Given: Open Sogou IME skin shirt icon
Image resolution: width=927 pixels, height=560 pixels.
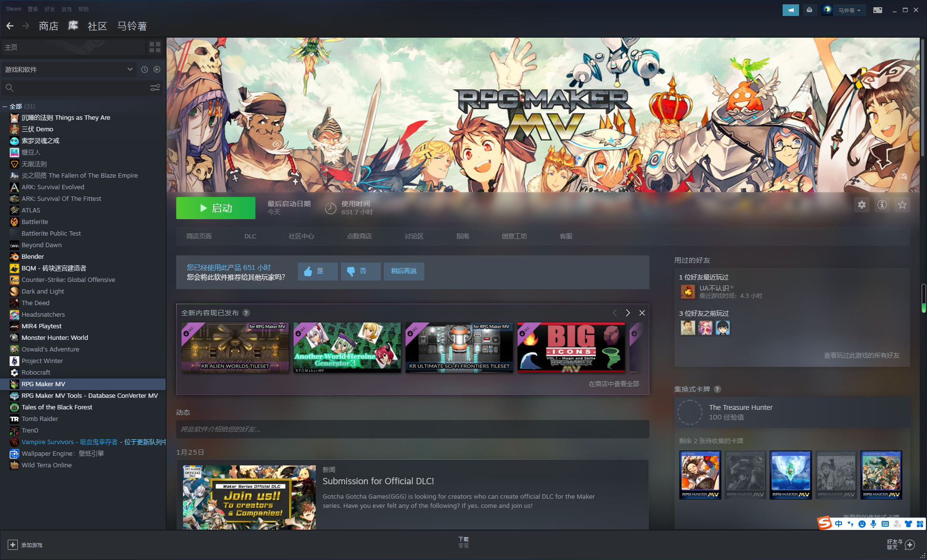Looking at the screenshot, I should 908,524.
